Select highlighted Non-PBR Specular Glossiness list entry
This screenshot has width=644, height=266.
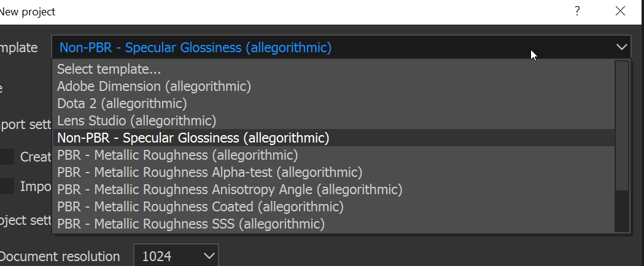pyautogui.click(x=193, y=138)
